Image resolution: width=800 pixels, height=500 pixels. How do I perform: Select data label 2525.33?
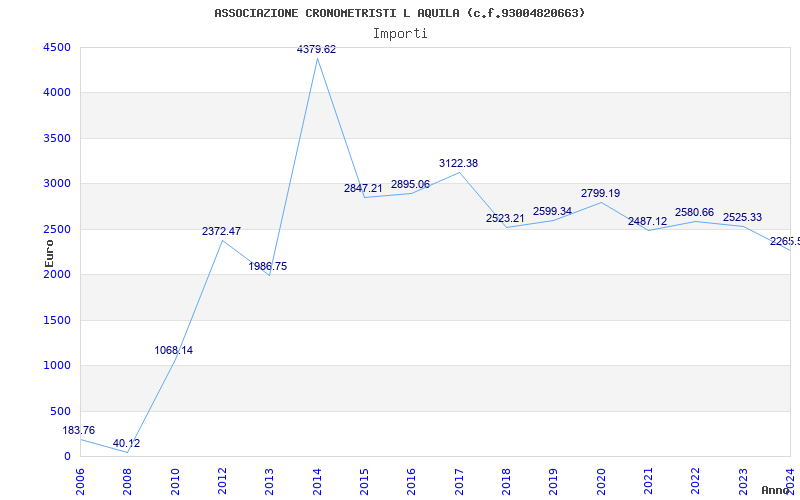coord(742,217)
